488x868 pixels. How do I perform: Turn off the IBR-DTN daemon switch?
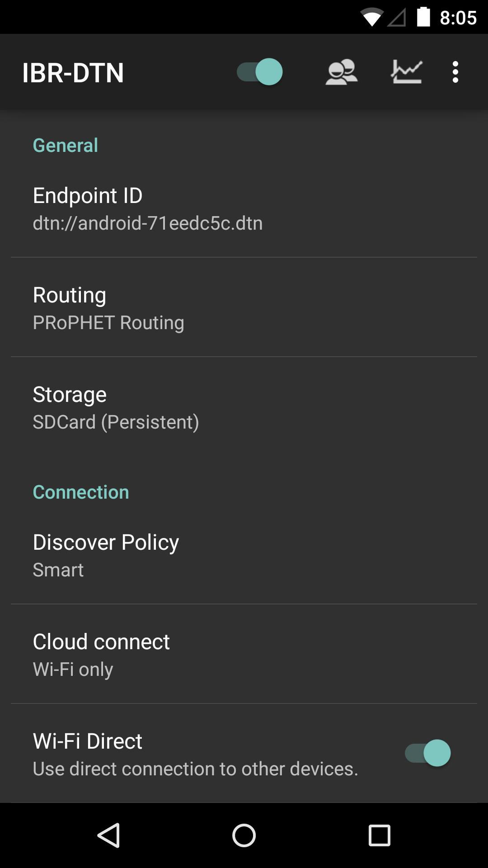pyautogui.click(x=260, y=72)
